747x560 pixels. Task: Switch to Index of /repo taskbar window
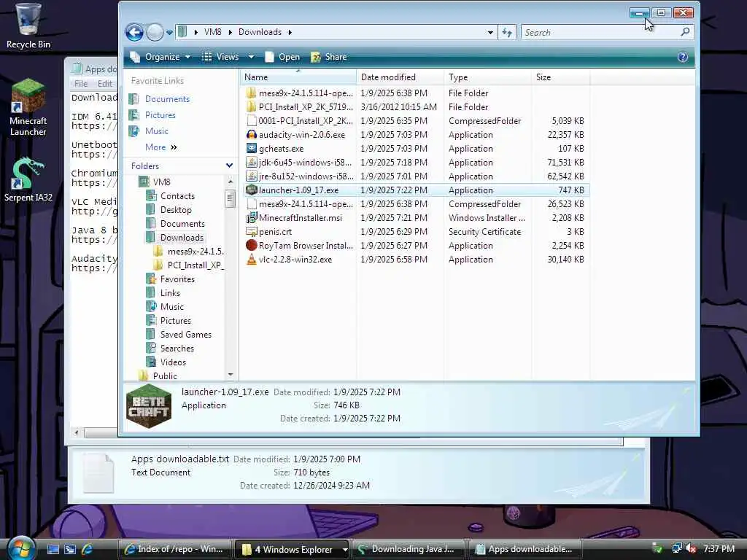[174, 549]
